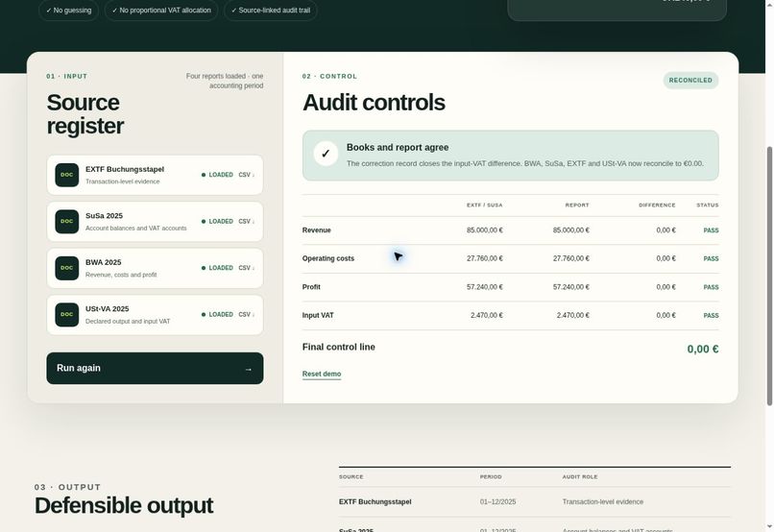The width and height of the screenshot is (774, 532).
Task: Click the No proportional VAT allocation chip
Action: [x=161, y=11]
